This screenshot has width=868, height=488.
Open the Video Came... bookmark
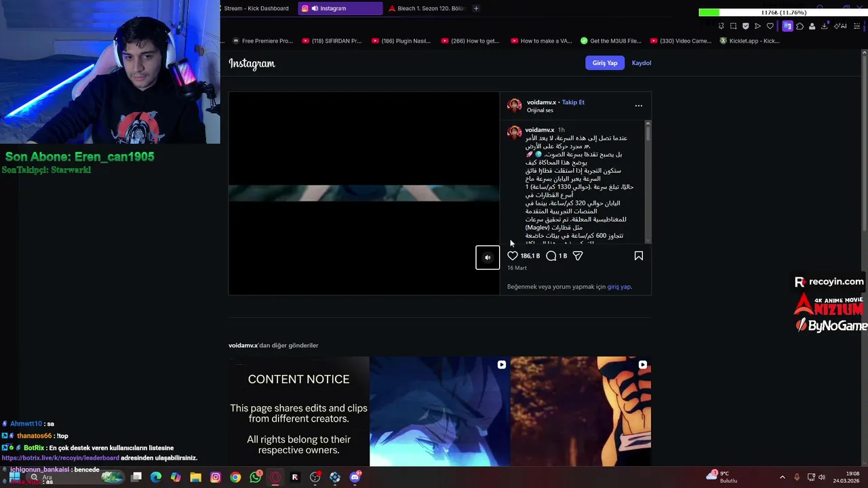pyautogui.click(x=681, y=41)
